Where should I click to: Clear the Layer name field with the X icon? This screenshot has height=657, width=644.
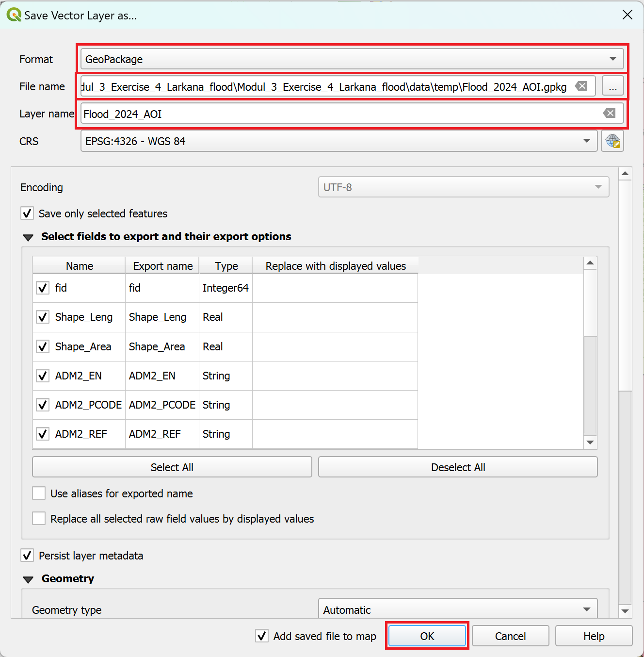pyautogui.click(x=609, y=114)
